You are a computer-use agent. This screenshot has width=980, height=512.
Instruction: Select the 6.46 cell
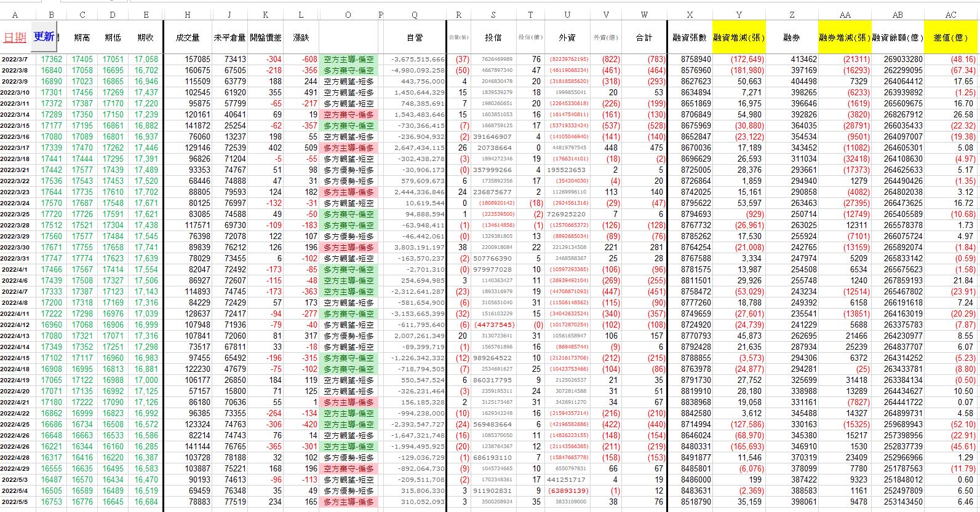951,502
